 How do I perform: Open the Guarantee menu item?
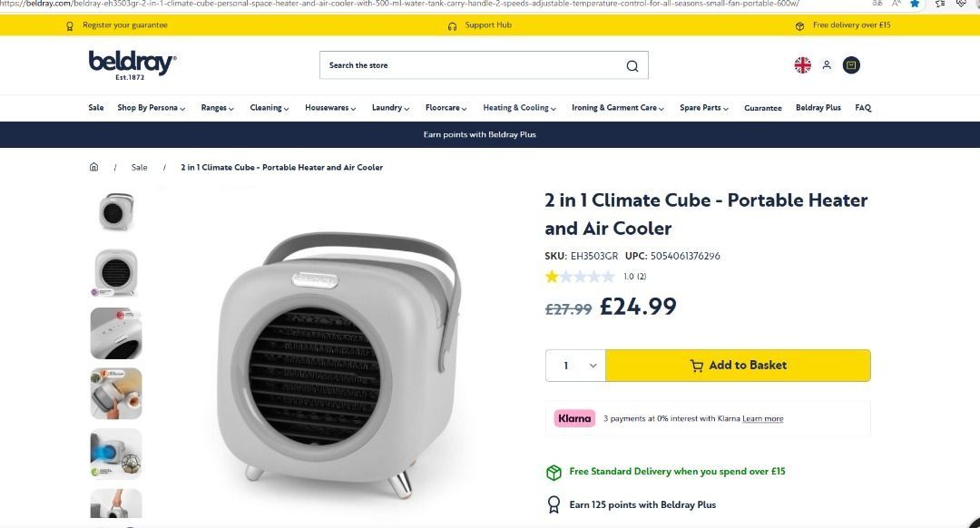click(762, 108)
